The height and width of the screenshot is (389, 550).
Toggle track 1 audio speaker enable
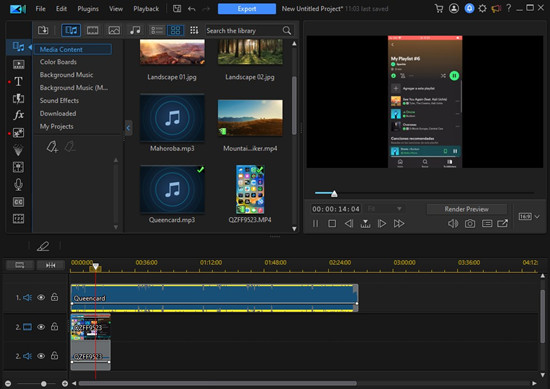point(27,297)
